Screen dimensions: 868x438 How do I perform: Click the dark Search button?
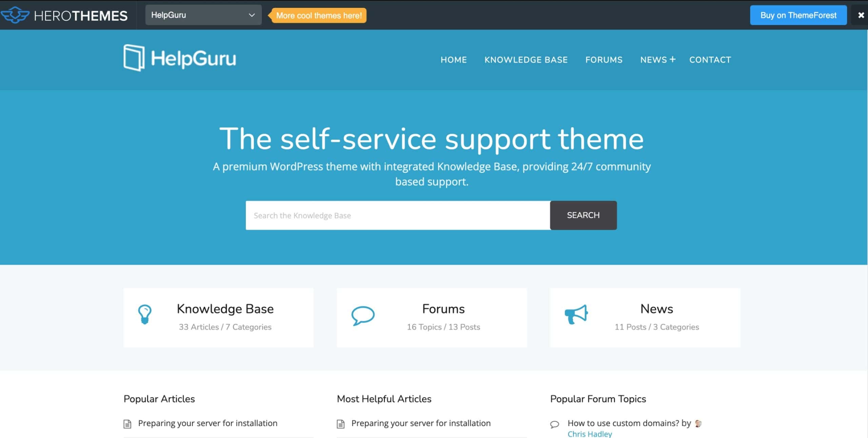(583, 215)
